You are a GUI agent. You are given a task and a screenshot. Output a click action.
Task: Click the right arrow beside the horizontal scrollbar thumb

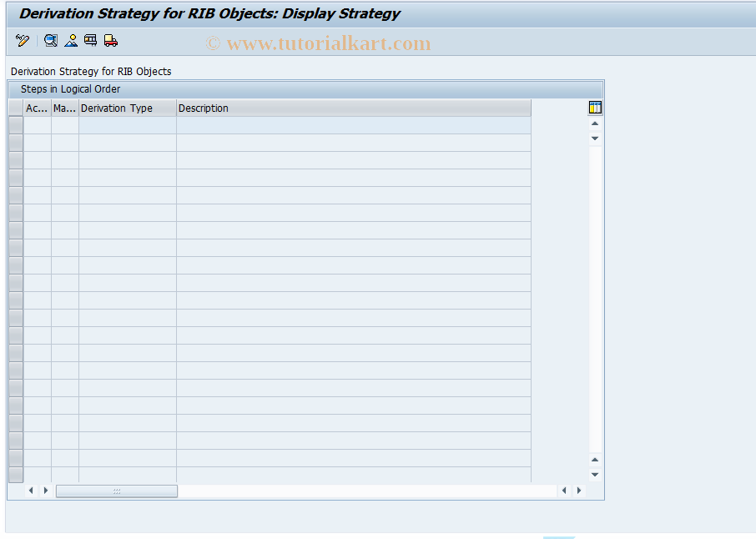(46, 491)
